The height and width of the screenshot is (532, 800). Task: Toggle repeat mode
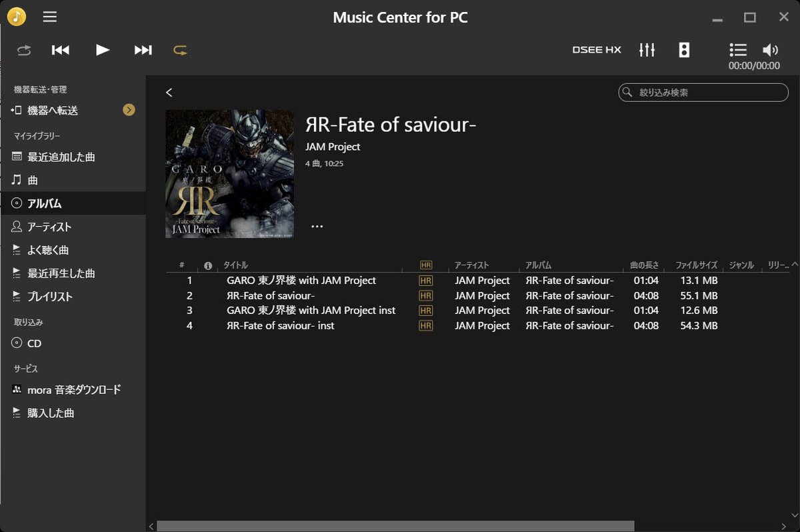pyautogui.click(x=180, y=50)
